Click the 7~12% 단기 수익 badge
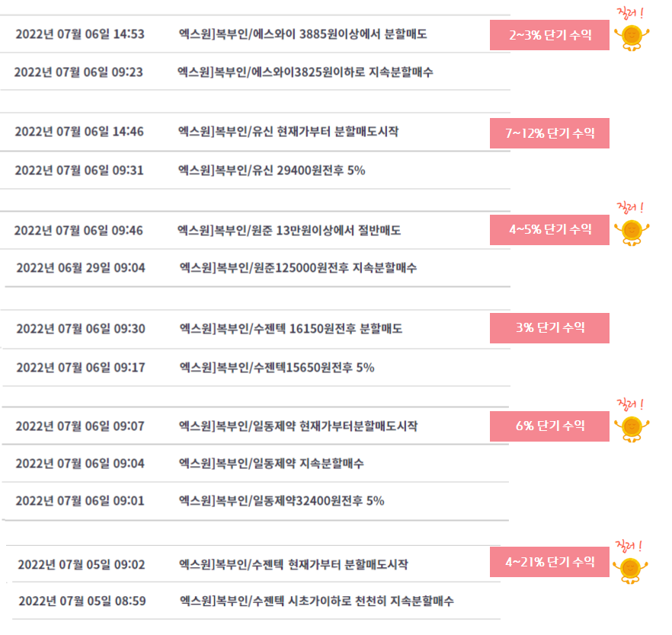672x635 pixels. tap(549, 133)
